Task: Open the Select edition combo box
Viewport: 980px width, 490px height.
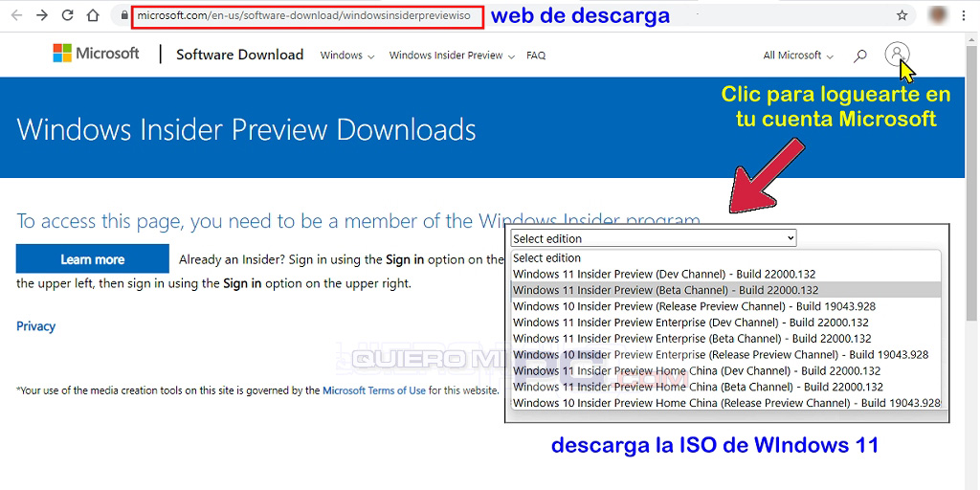Action: pyautogui.click(x=654, y=238)
